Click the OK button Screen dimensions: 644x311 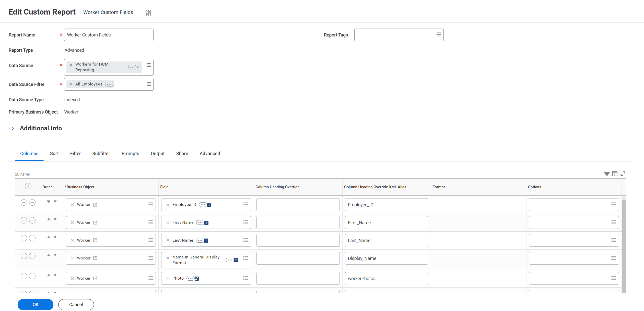pos(36,305)
